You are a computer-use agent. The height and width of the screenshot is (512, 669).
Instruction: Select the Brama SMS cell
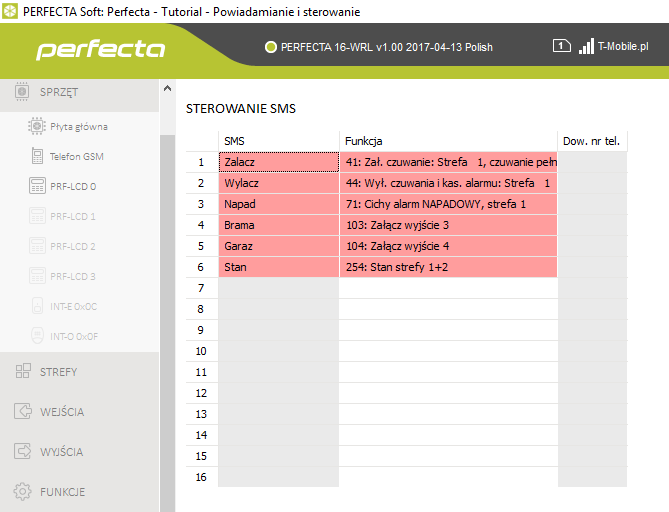279,225
